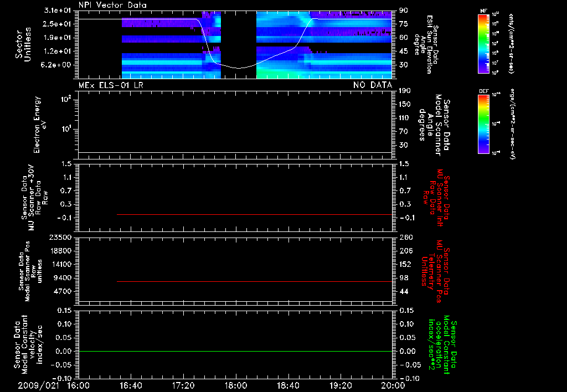Viewport: 567px width, 392px height.
Task: Click the 16:40 time axis label
Action: point(131,385)
